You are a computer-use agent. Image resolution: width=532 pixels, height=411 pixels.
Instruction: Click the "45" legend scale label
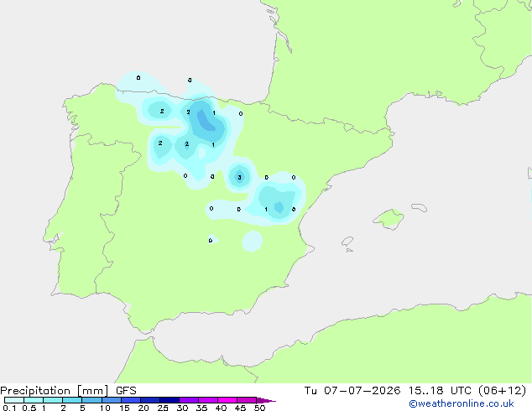point(240,408)
